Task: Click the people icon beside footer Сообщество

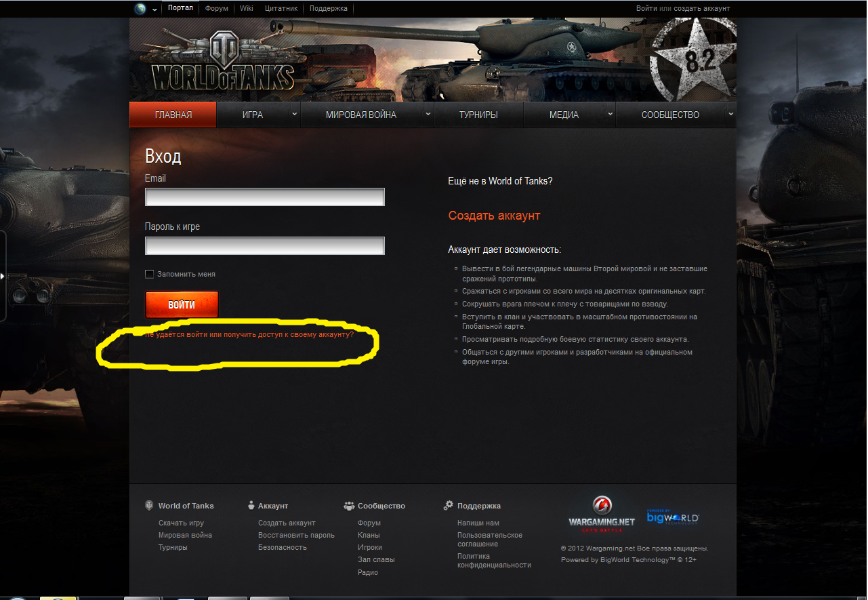Action: (350, 505)
